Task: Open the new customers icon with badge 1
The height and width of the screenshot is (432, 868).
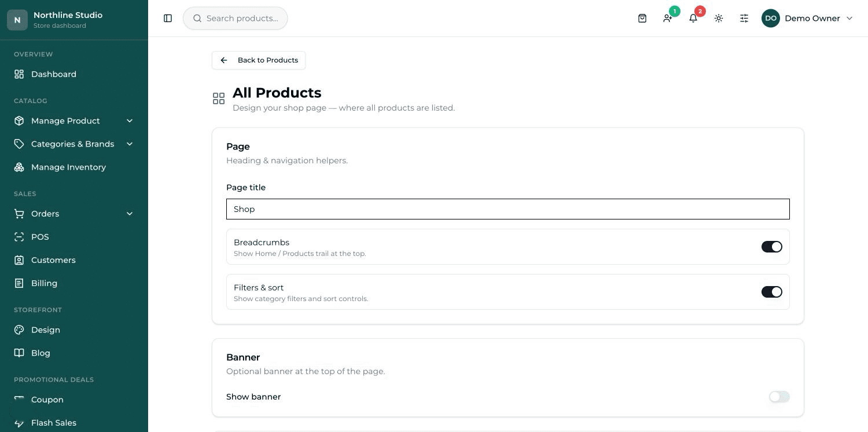Action: (668, 19)
